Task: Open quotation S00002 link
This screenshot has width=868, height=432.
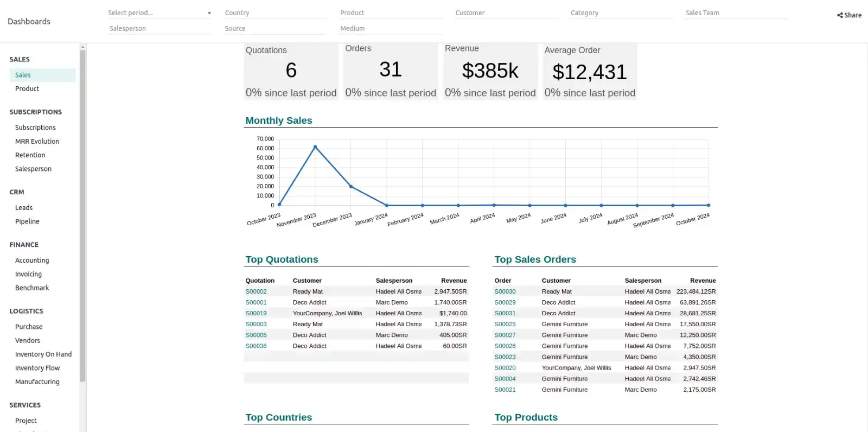Action: [256, 292]
